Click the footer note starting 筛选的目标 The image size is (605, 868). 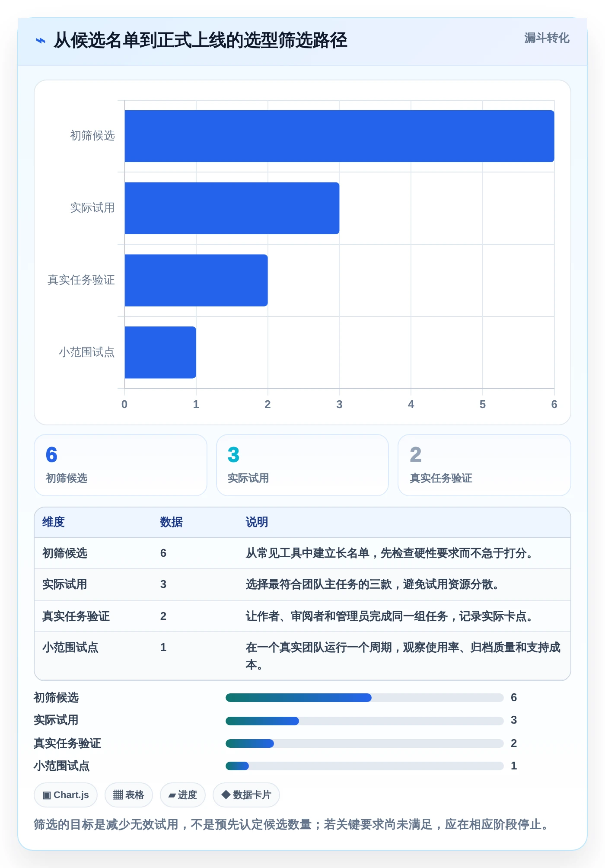click(291, 825)
